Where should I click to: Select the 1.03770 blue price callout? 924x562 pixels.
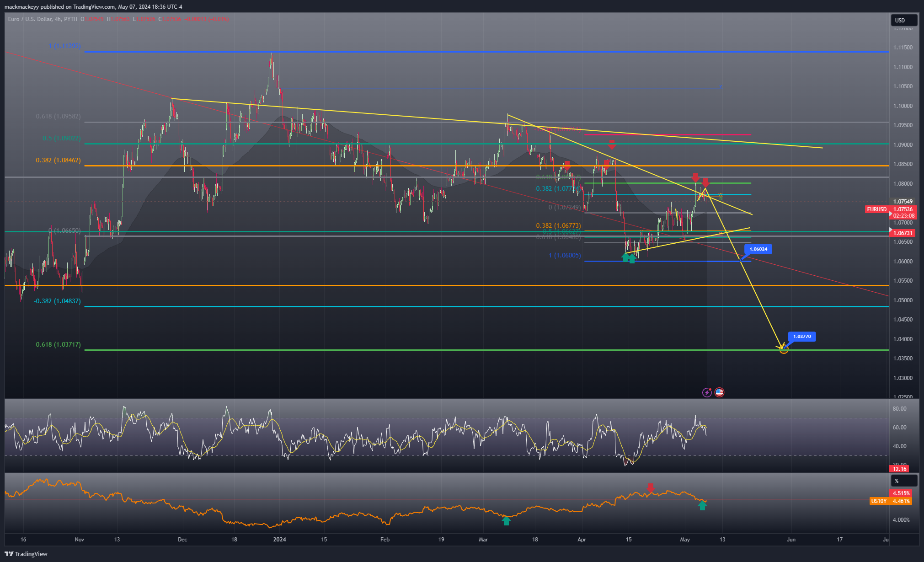coord(802,337)
